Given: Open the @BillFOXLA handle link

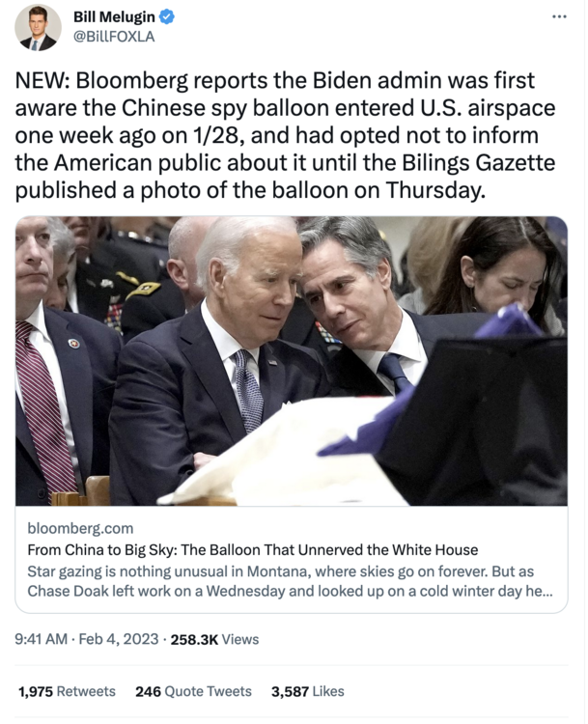Looking at the screenshot, I should (x=114, y=37).
